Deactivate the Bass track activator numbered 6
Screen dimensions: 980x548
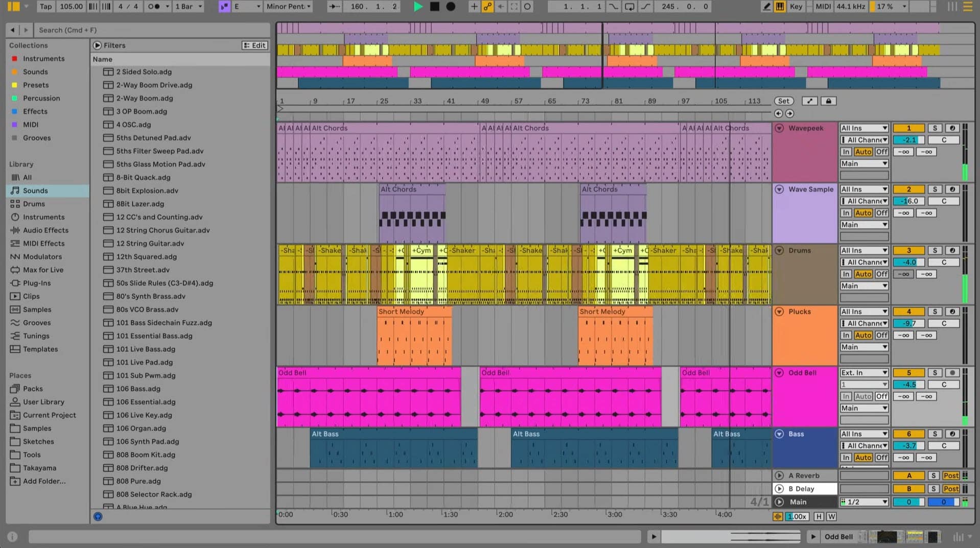pyautogui.click(x=909, y=434)
